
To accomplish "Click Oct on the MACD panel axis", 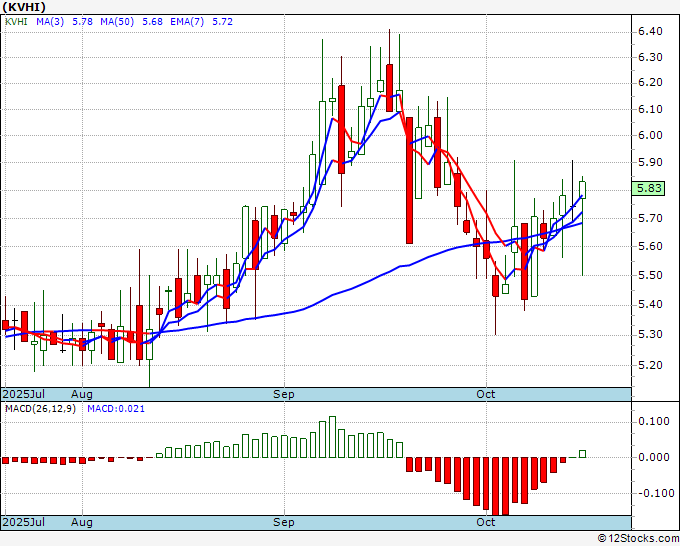I will tap(485, 522).
